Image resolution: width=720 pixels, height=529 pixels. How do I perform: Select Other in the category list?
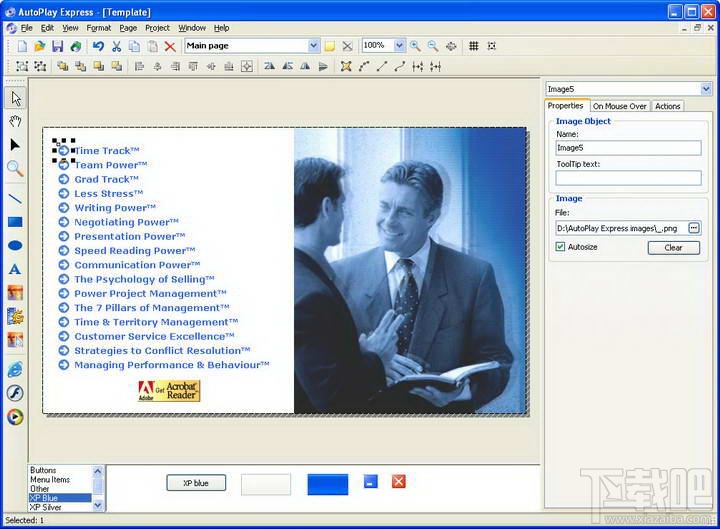coord(39,489)
